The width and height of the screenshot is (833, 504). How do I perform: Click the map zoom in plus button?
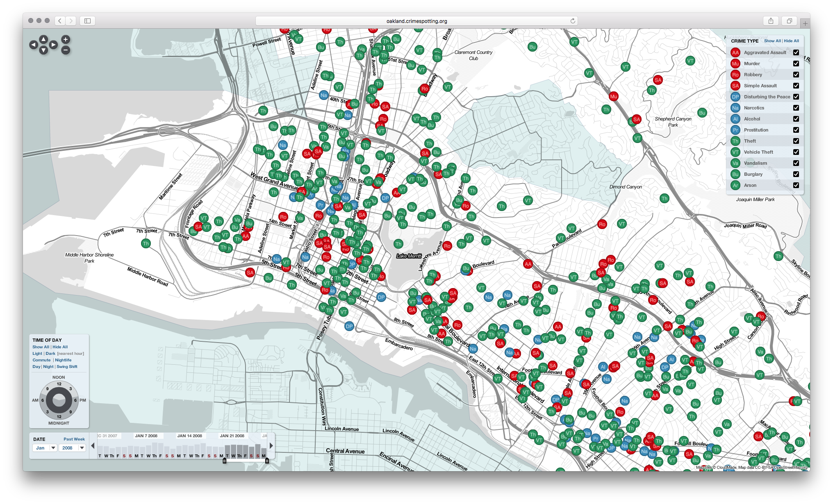(66, 39)
